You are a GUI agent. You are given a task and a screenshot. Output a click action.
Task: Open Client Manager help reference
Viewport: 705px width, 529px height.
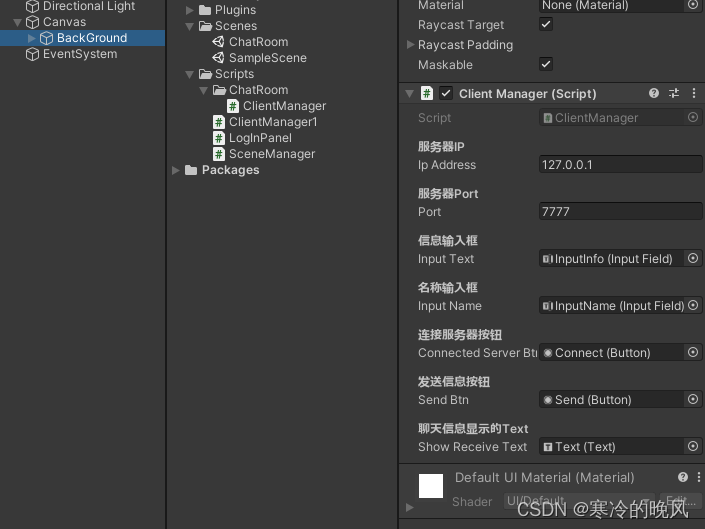click(x=654, y=93)
